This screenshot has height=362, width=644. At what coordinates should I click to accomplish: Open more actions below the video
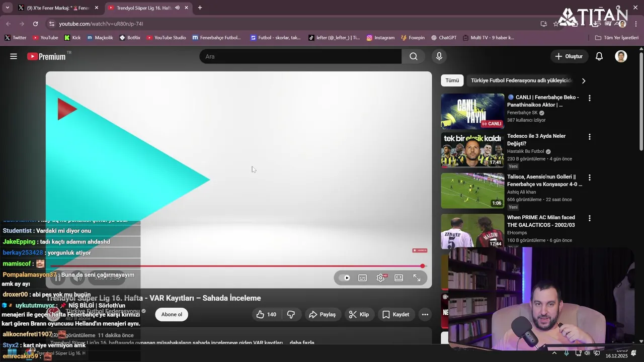(425, 314)
